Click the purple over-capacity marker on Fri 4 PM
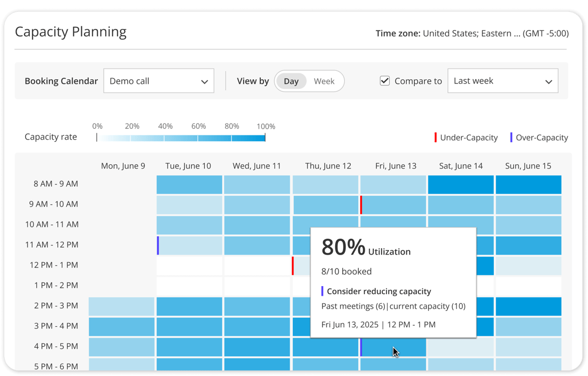588x376 pixels. click(x=362, y=346)
